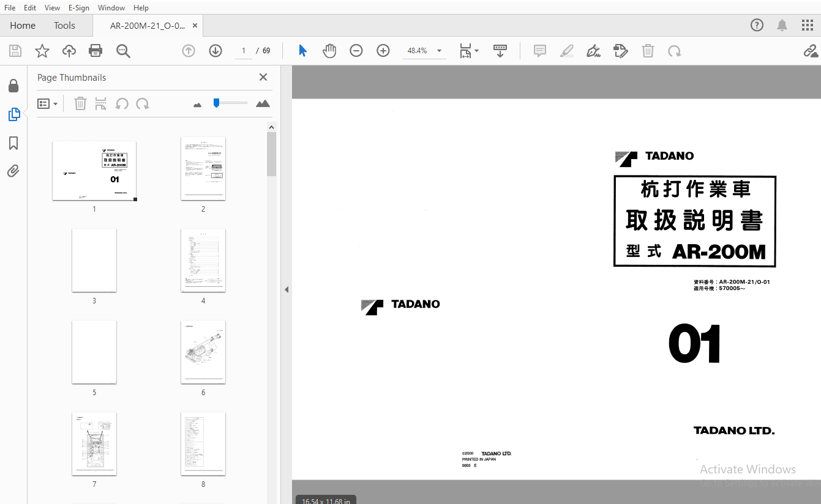Close the Page Thumbnails panel

263,77
